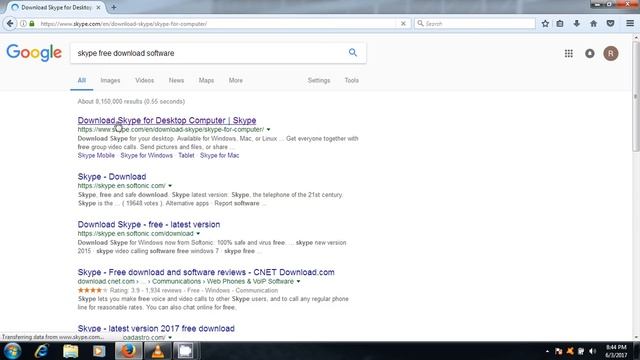Close the Download Skype tab
640x360 pixels.
98,7
